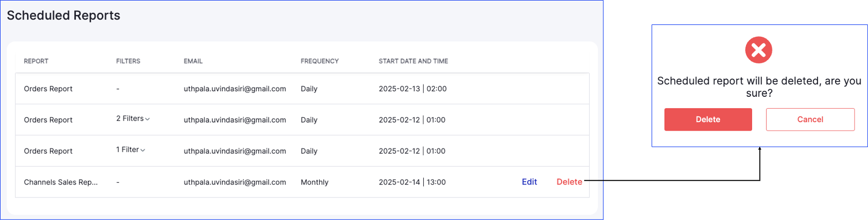
Task: Confirm deletion with red Delete button
Action: 708,119
